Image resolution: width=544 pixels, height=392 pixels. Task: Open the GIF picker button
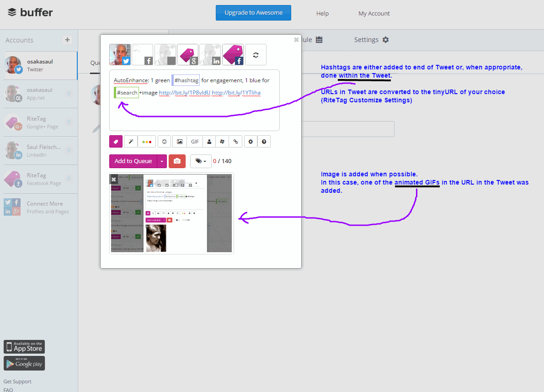(x=195, y=142)
